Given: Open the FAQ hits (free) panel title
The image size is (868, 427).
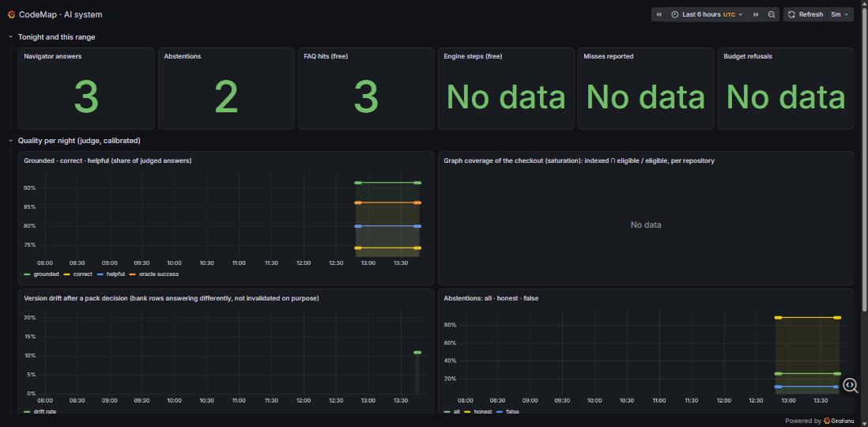Looking at the screenshot, I should coord(326,56).
